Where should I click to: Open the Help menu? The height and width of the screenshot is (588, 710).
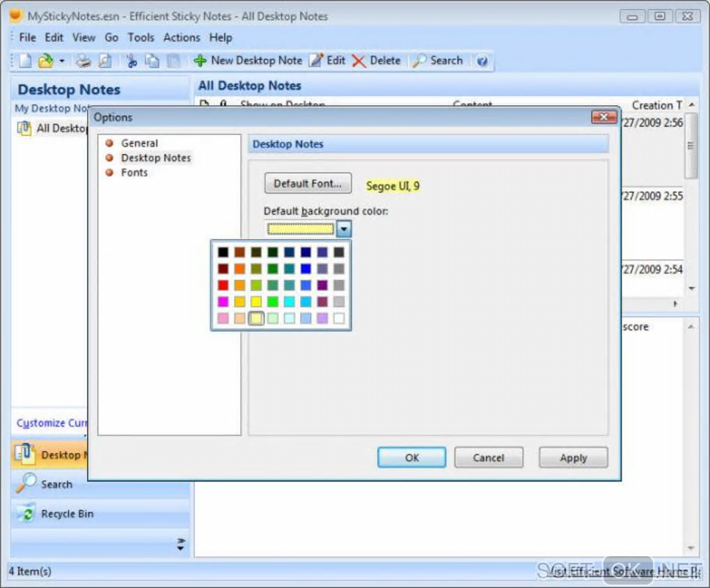pos(221,38)
